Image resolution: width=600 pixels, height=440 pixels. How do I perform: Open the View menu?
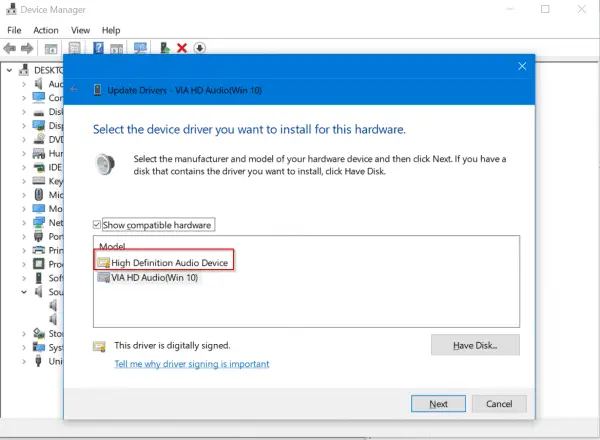coord(80,30)
